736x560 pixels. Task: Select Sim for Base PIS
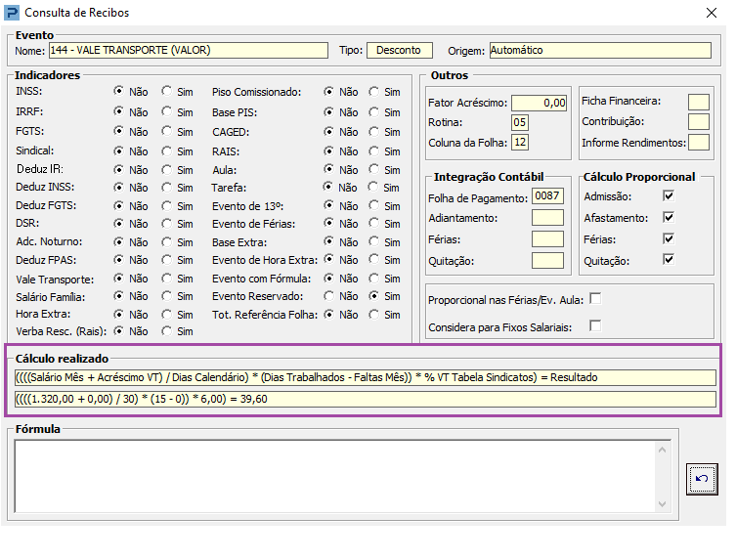pos(374,112)
